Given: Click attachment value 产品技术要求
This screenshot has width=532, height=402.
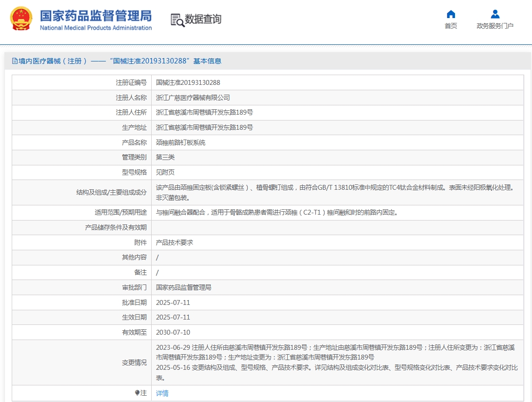Looking at the screenshot, I should coord(175,242).
